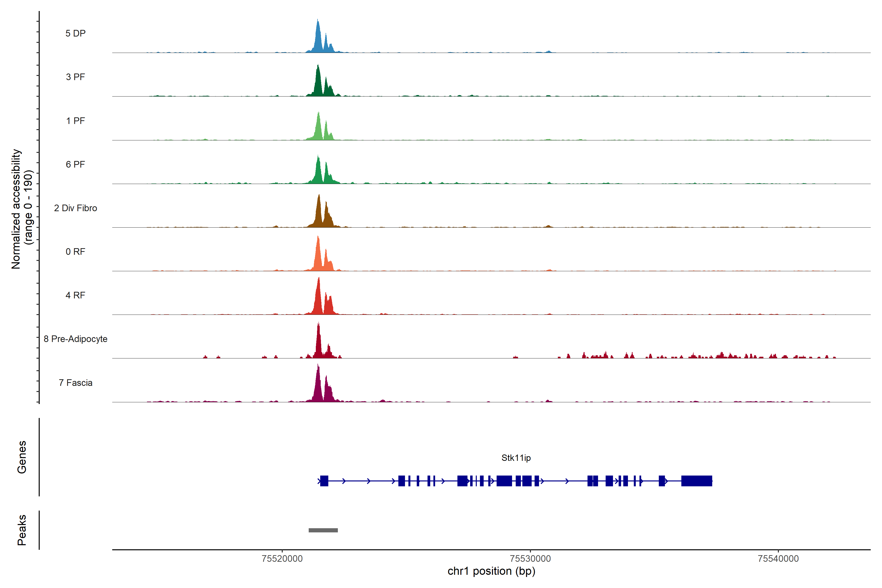Click the 75530000 axis tick label
Screen dimensions: 882x588
click(x=530, y=559)
